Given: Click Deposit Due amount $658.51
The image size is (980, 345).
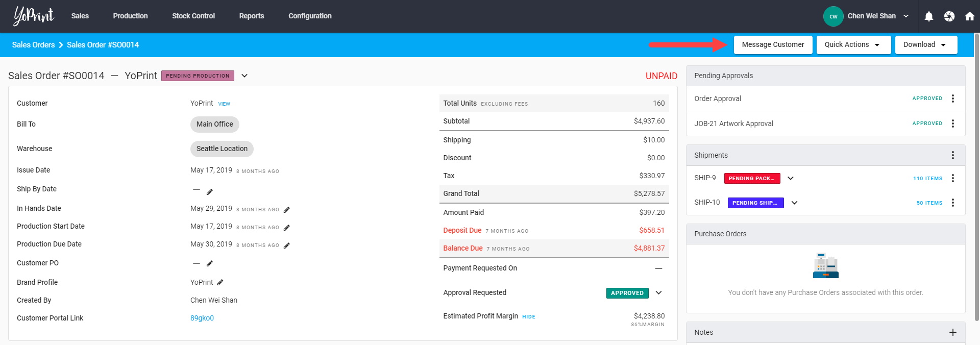Looking at the screenshot, I should coord(652,230).
